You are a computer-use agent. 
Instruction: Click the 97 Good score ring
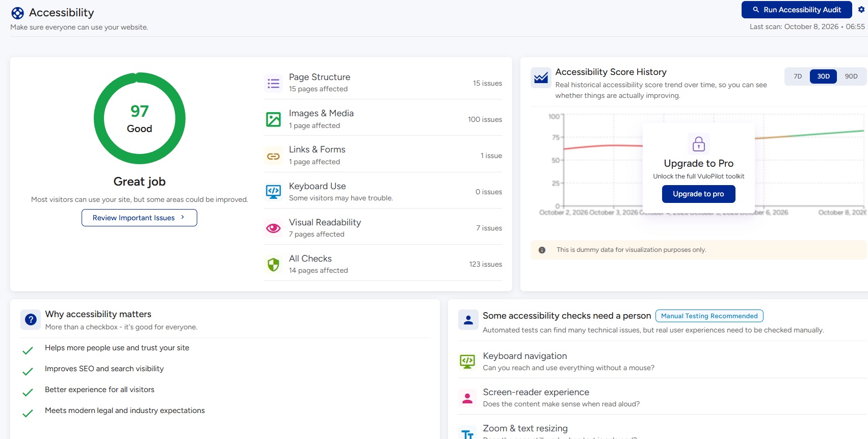pos(140,118)
